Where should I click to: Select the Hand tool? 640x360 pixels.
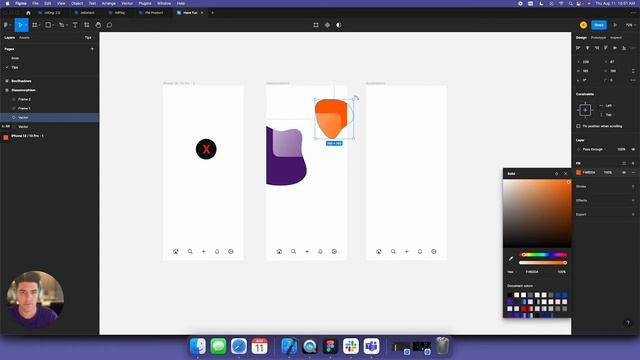[98, 25]
